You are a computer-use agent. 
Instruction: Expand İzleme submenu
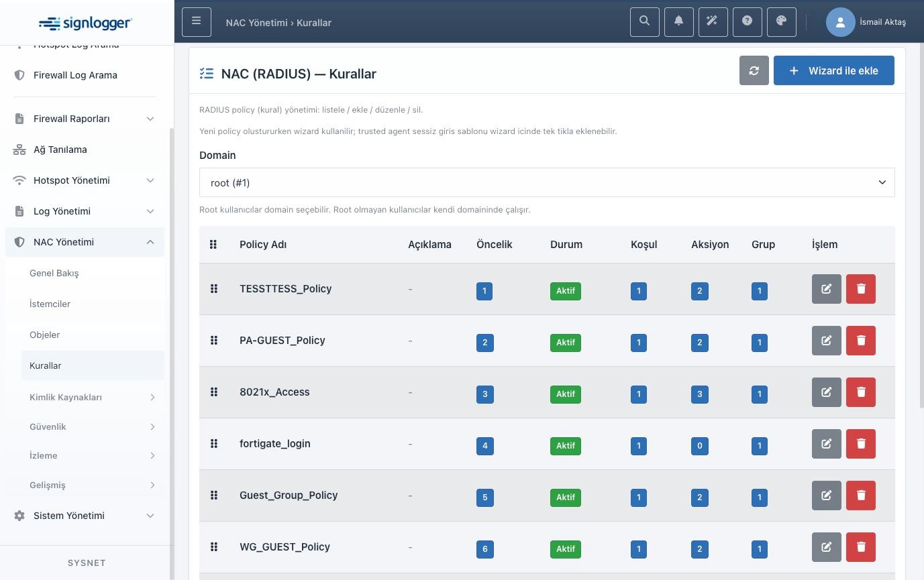[x=93, y=455]
